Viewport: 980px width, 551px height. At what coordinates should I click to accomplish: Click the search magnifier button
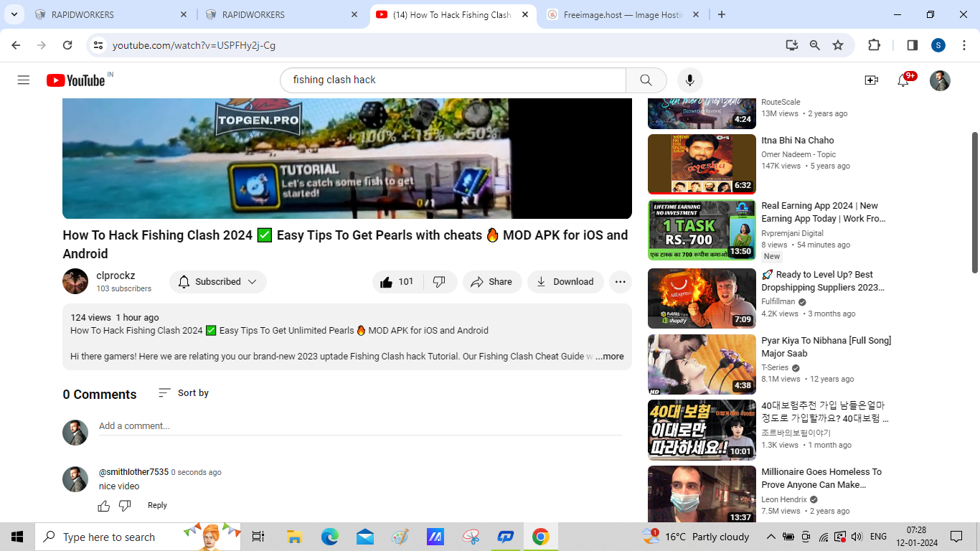point(646,80)
